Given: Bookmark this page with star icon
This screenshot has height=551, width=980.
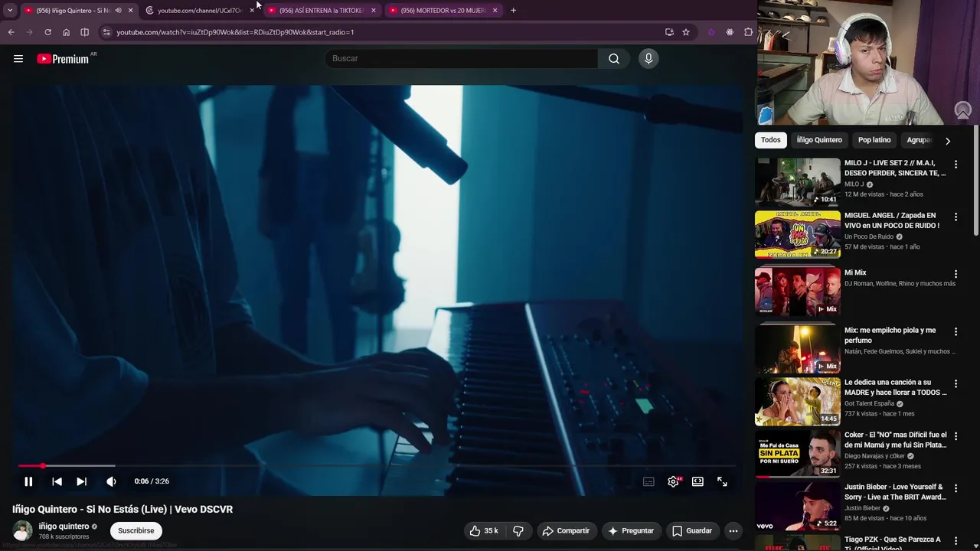Looking at the screenshot, I should (686, 32).
